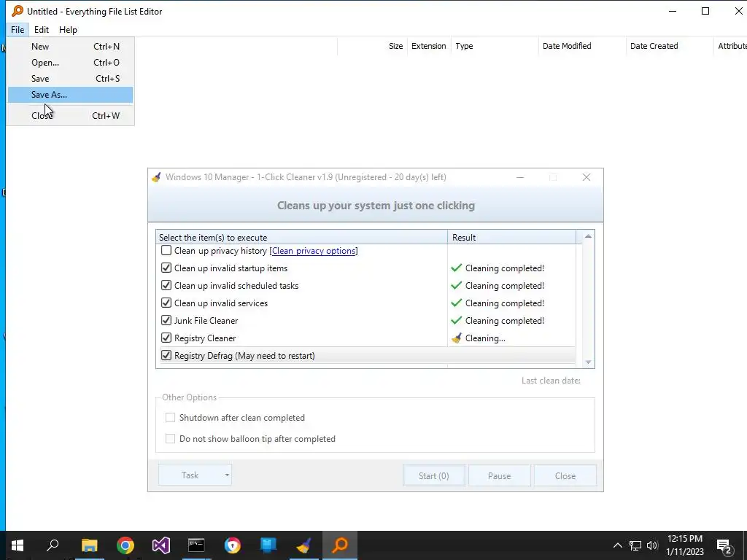
Task: Sort by the Date Created column header
Action: [x=670, y=46]
